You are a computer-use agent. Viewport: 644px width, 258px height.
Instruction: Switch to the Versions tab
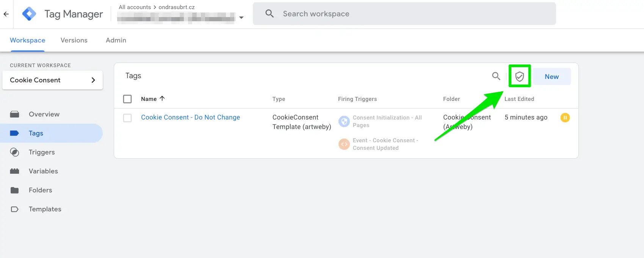(x=74, y=40)
